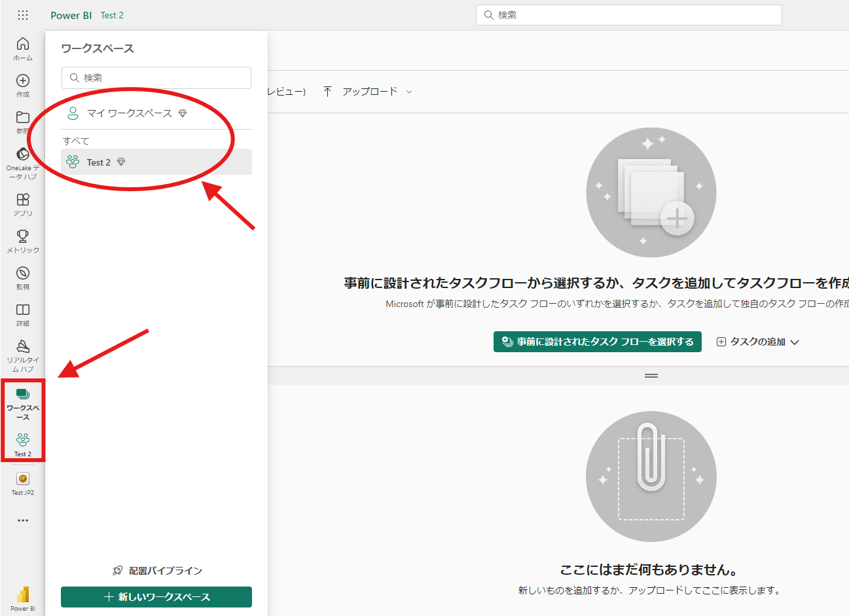Select マイ ワークスペース in the pane
Viewport: 849px width, 616px height.
[x=156, y=113]
